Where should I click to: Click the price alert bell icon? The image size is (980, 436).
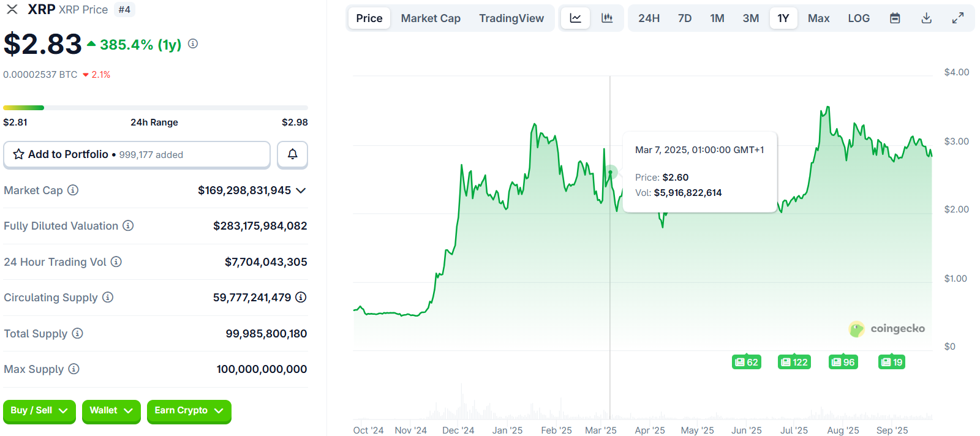[292, 154]
